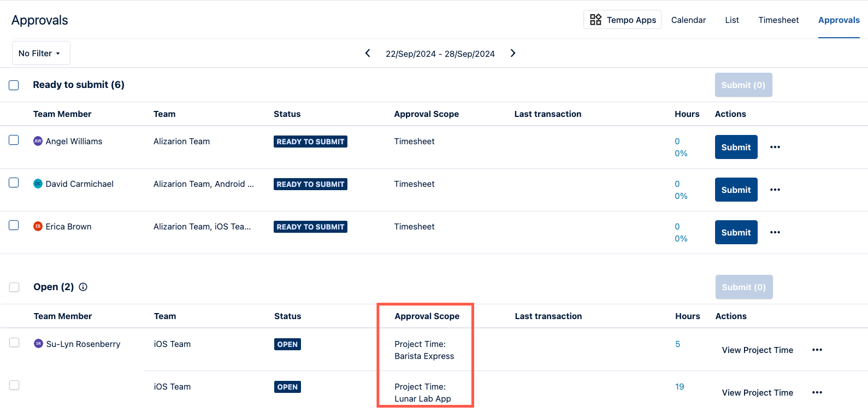Click the 19 hours value for Lunar Lab App
This screenshot has height=412, width=868.
(x=680, y=386)
